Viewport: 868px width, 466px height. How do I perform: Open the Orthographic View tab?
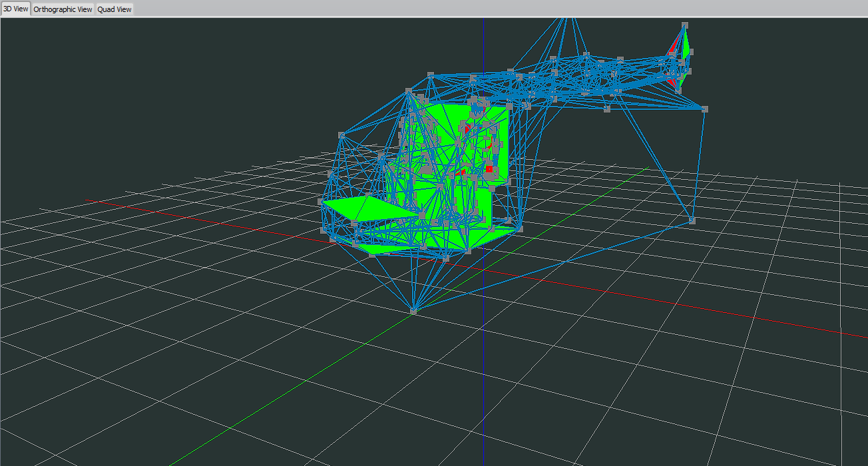[63, 9]
